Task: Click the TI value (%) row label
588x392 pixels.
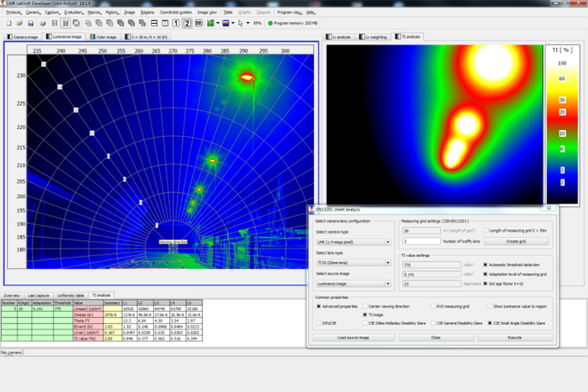Action: pos(88,338)
